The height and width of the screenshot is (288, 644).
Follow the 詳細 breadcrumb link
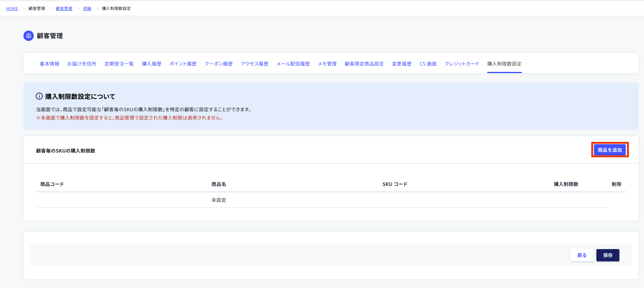[x=87, y=8]
